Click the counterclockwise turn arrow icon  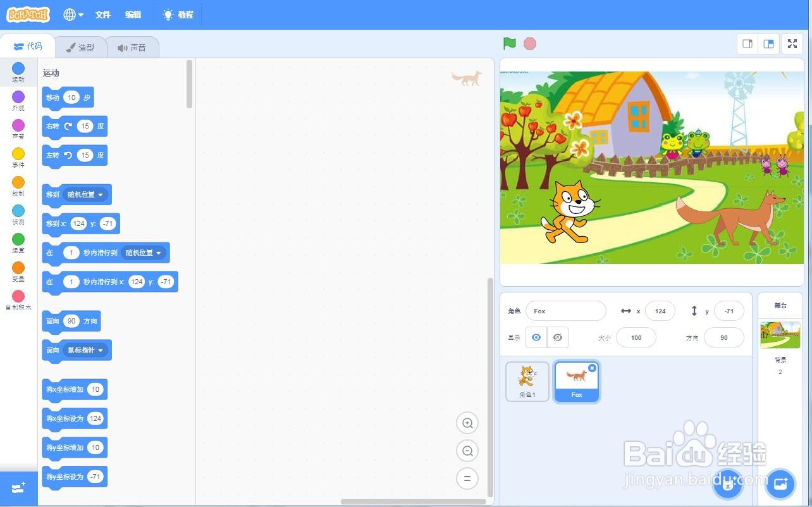point(68,155)
